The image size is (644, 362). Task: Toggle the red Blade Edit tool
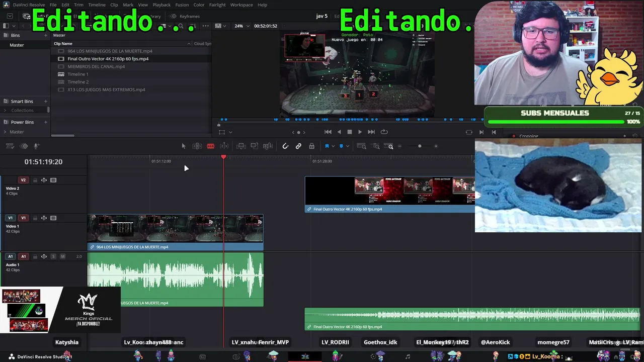click(211, 146)
